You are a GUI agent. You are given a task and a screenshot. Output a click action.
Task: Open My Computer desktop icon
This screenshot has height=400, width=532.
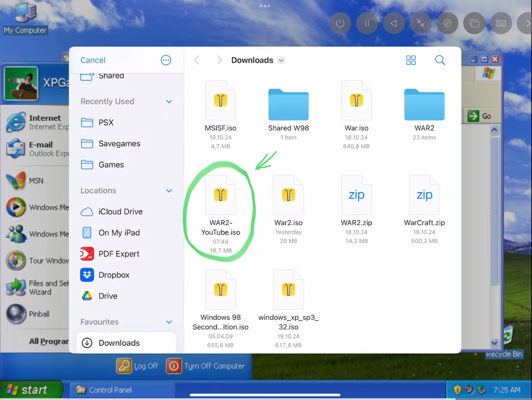(x=25, y=18)
